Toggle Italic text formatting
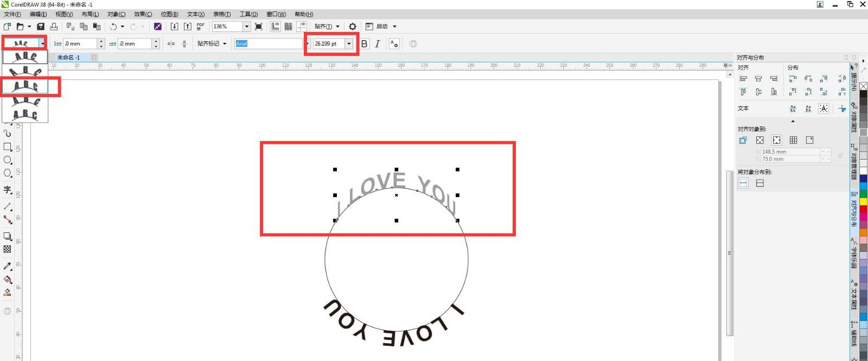The width and height of the screenshot is (868, 361). coord(378,44)
